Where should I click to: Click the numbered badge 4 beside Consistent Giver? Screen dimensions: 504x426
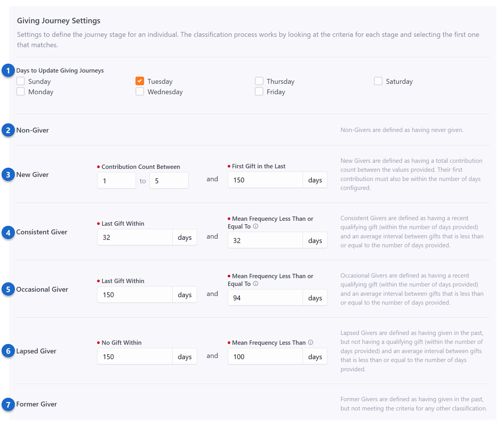point(8,233)
